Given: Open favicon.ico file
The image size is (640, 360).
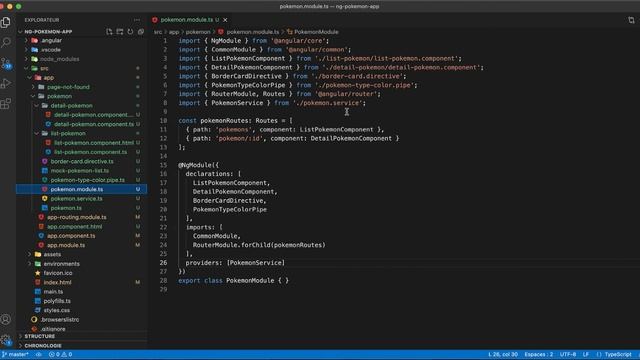Looking at the screenshot, I should click(x=58, y=273).
